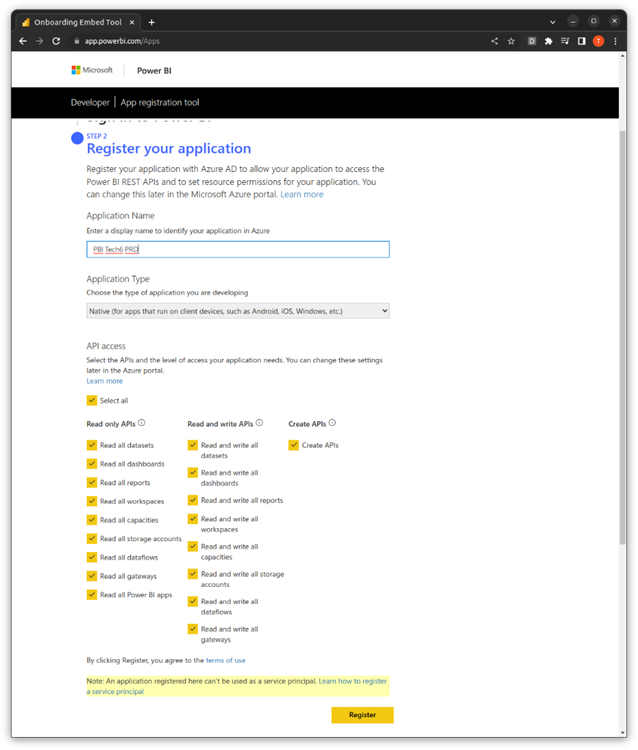Click the browser back arrow

(x=23, y=41)
